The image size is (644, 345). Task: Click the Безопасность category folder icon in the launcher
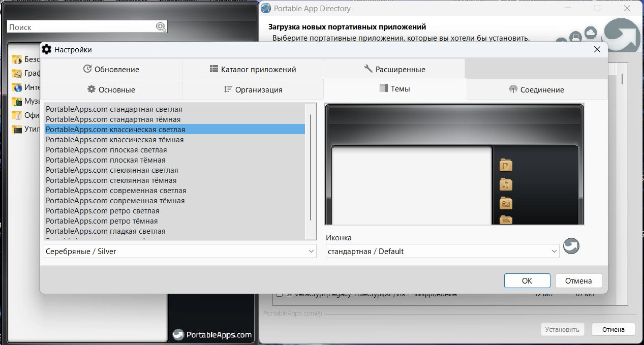17,59
